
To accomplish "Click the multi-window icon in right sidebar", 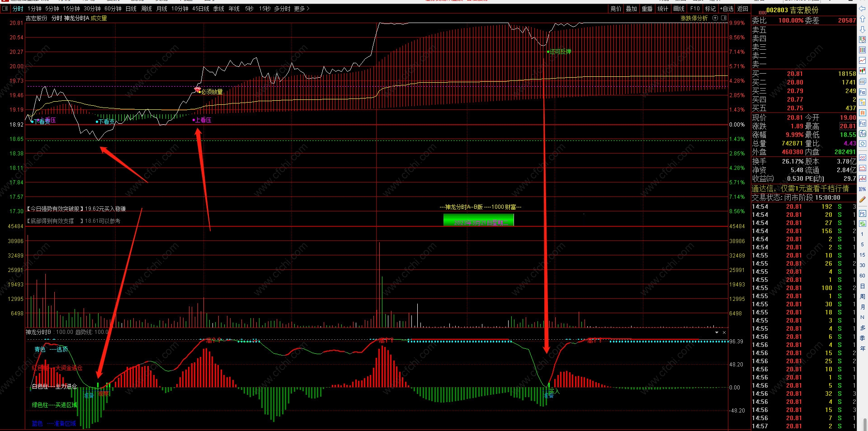I will (x=862, y=81).
